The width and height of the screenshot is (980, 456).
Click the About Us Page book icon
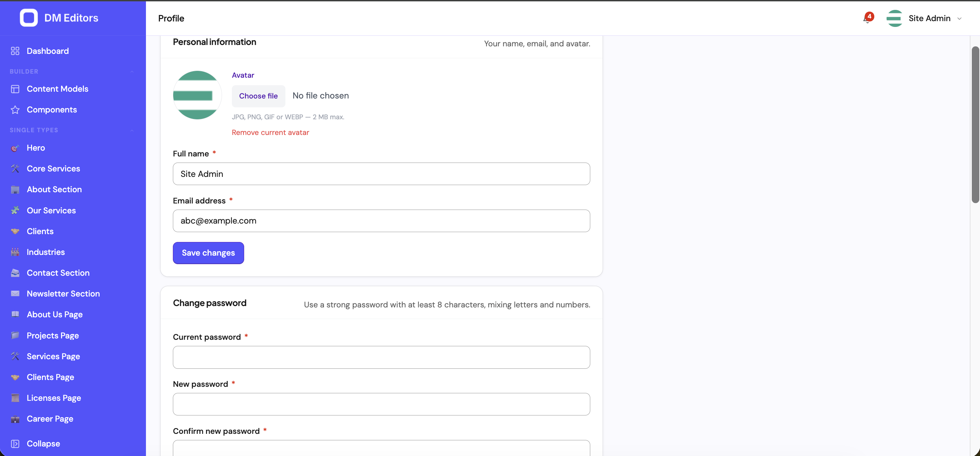click(15, 315)
